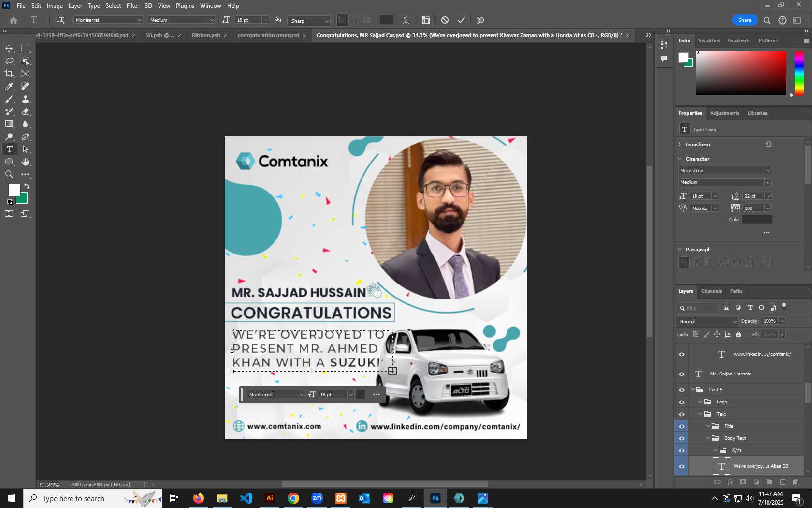Hide the Title group
812x508 pixels.
[x=681, y=426]
